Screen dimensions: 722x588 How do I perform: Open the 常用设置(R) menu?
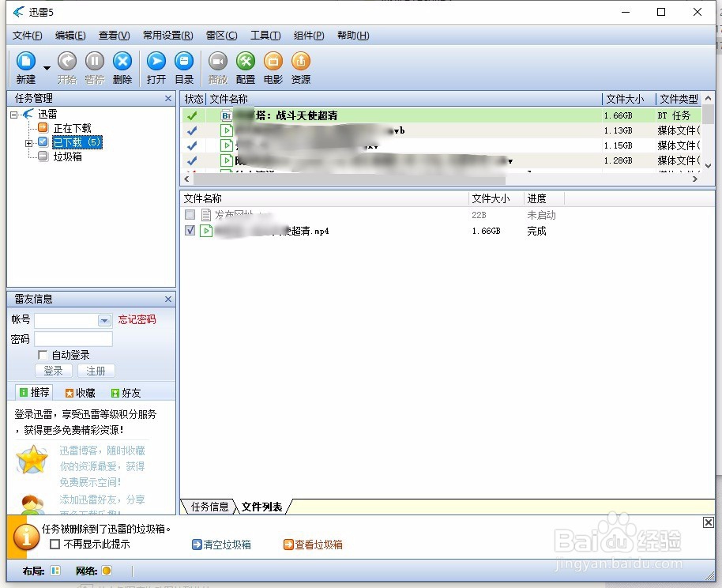[167, 36]
